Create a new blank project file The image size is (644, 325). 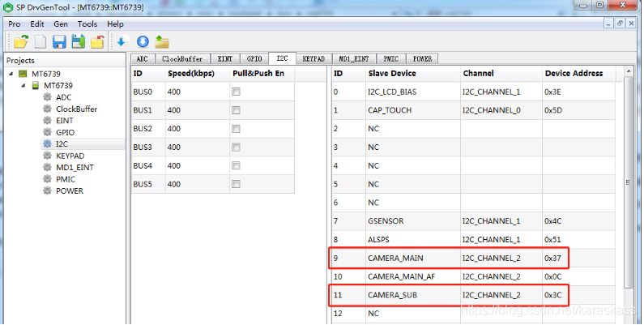41,41
